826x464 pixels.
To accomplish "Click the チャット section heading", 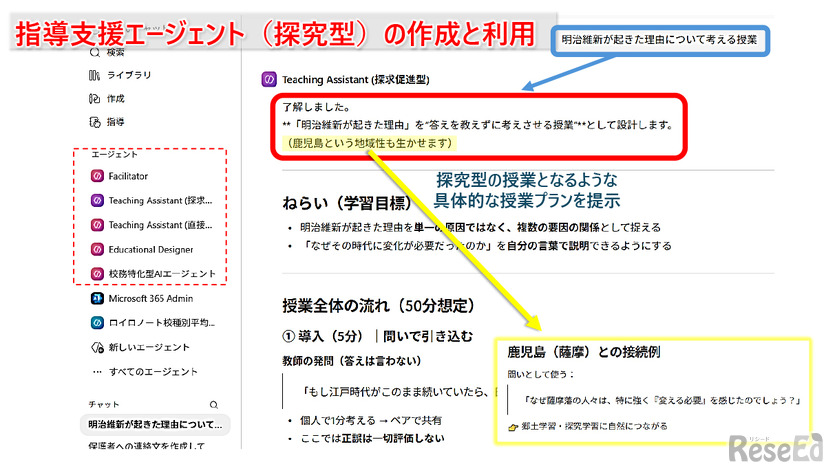I will tap(104, 404).
